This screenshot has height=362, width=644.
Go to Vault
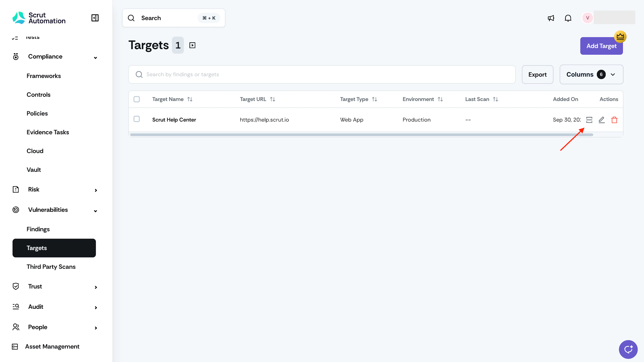34,170
